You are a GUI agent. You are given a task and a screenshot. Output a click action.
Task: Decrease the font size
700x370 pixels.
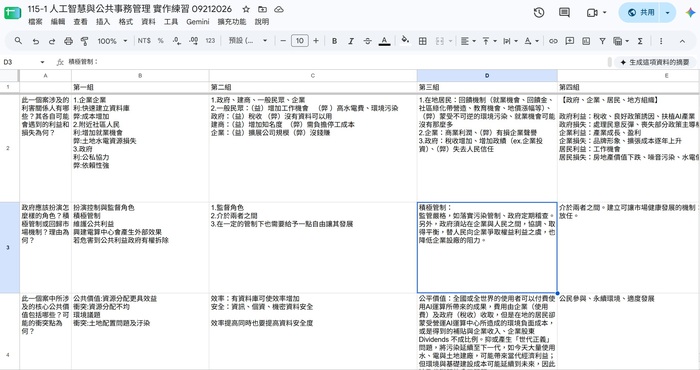pos(283,41)
